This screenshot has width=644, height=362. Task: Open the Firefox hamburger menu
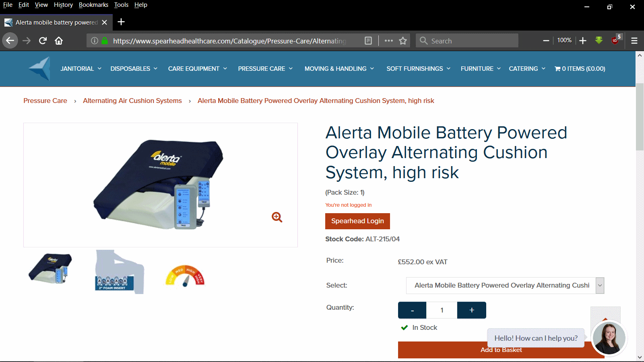(x=634, y=41)
